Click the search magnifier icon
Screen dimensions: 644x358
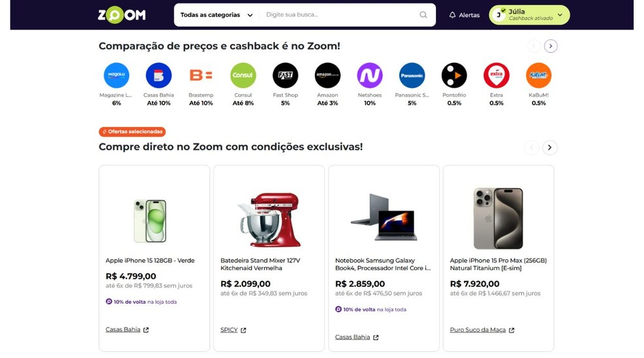click(423, 15)
